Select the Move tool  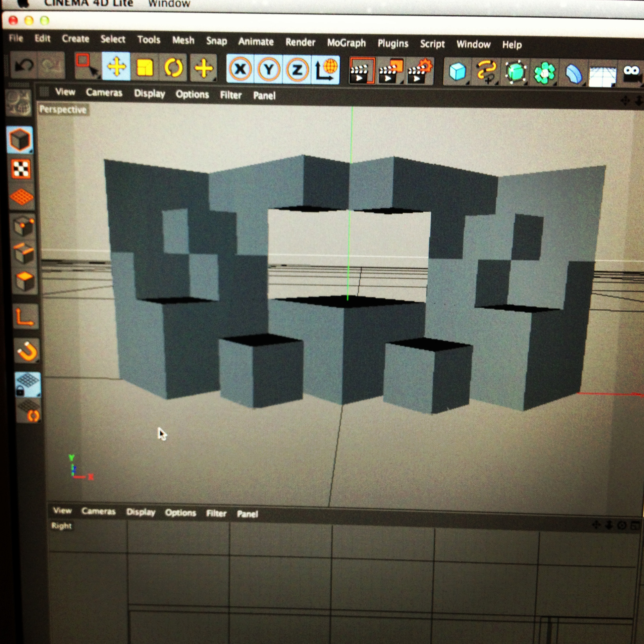(x=116, y=67)
